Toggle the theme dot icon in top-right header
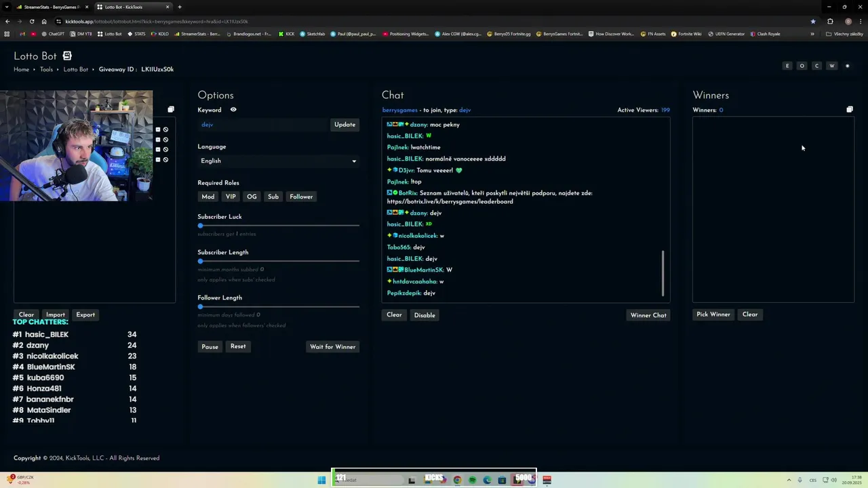 tap(847, 66)
